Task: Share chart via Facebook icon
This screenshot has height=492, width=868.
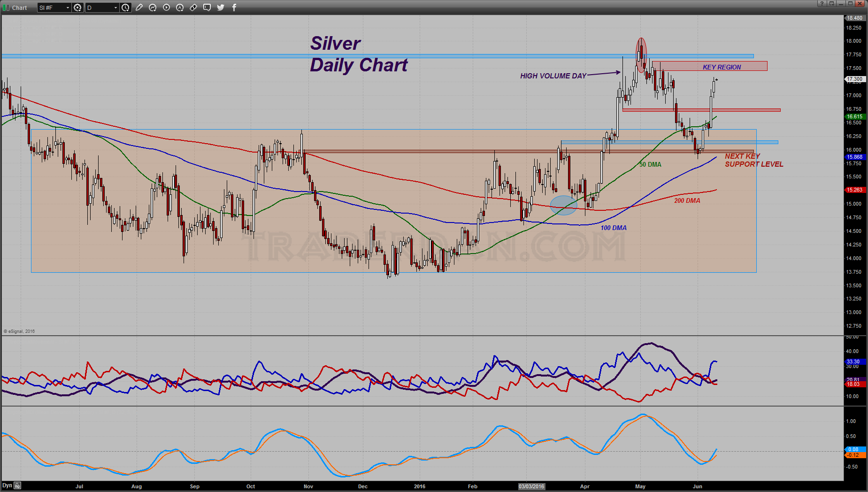Action: tap(234, 8)
